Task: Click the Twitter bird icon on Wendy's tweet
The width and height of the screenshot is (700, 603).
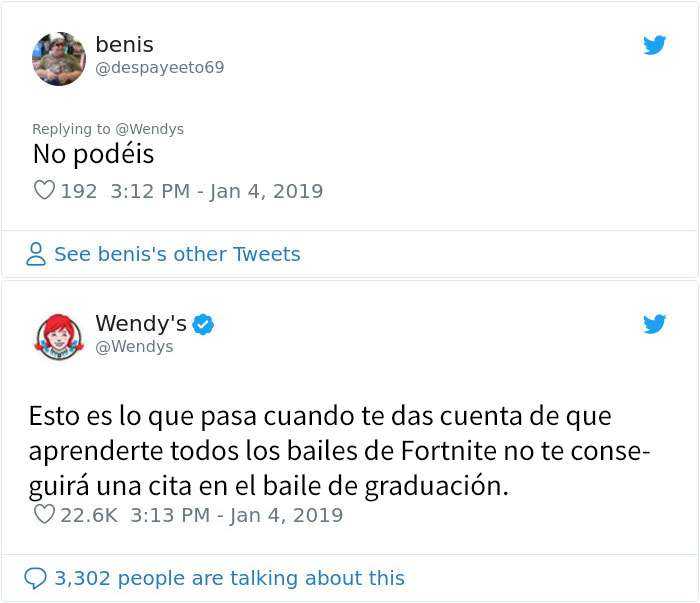Action: (x=654, y=324)
